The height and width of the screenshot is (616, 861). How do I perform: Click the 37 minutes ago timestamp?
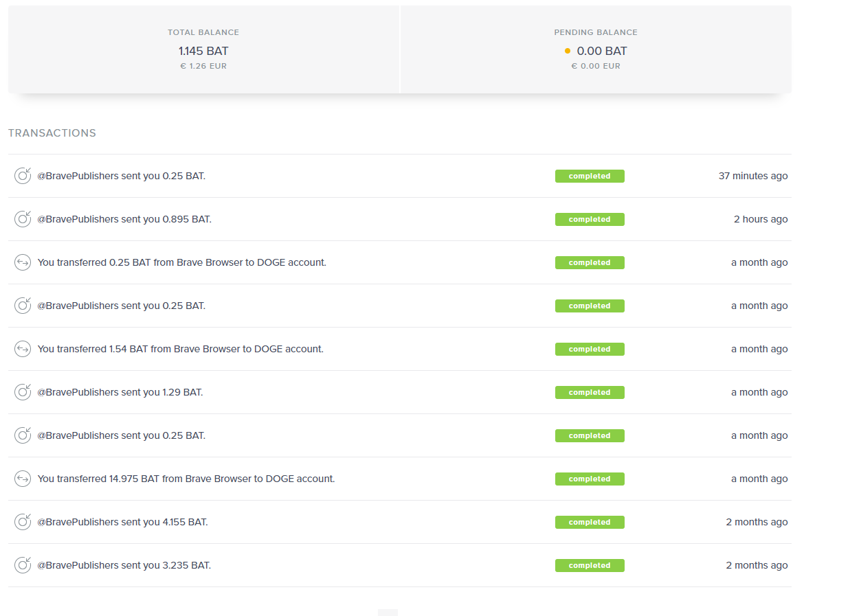tap(753, 176)
